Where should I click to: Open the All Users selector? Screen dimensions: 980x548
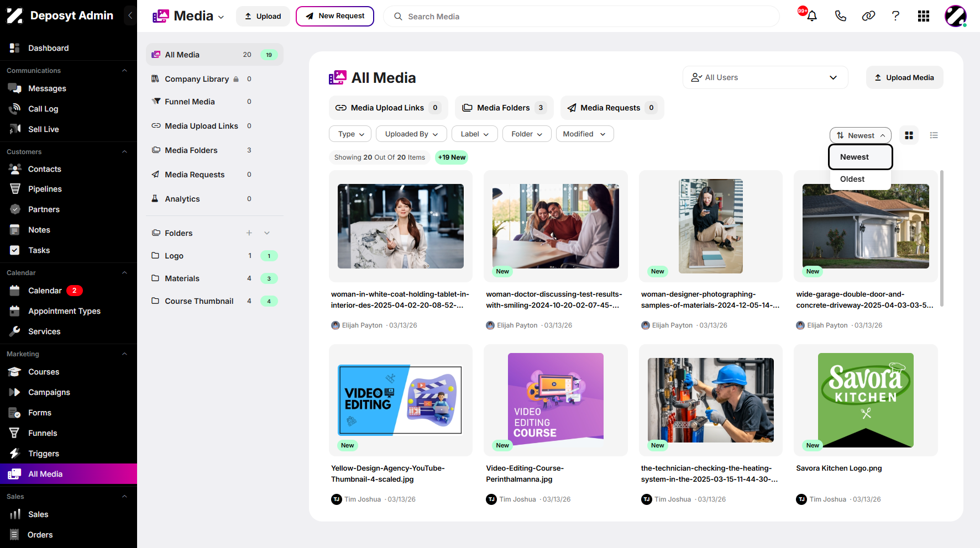pos(765,77)
